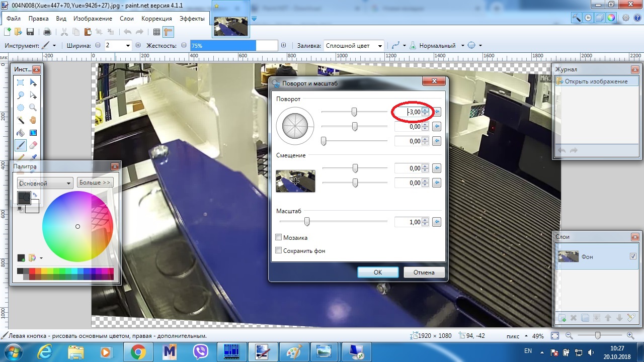This screenshot has width=644, height=362.
Task: Open Settings gear icon
Action: 626,18
